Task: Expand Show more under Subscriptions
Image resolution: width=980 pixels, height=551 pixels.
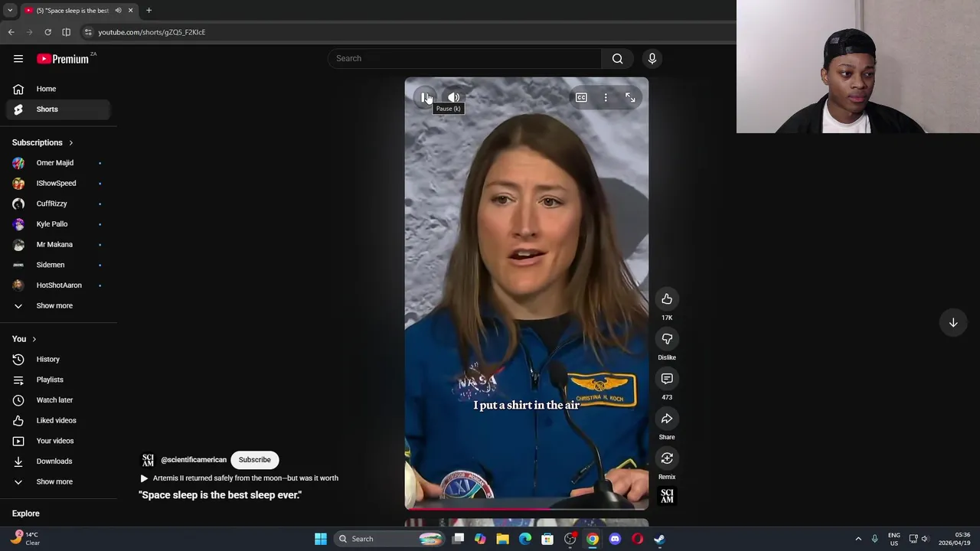Action: click(x=58, y=306)
